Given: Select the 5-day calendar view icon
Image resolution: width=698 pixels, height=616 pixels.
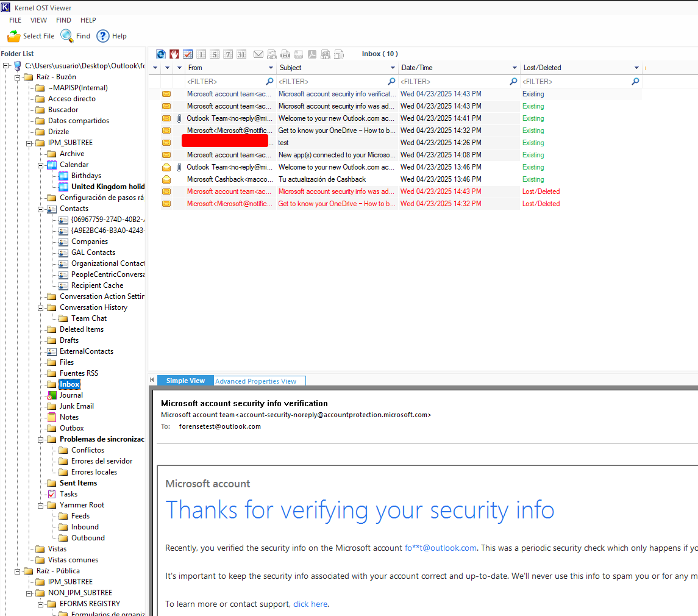Looking at the screenshot, I should click(215, 54).
